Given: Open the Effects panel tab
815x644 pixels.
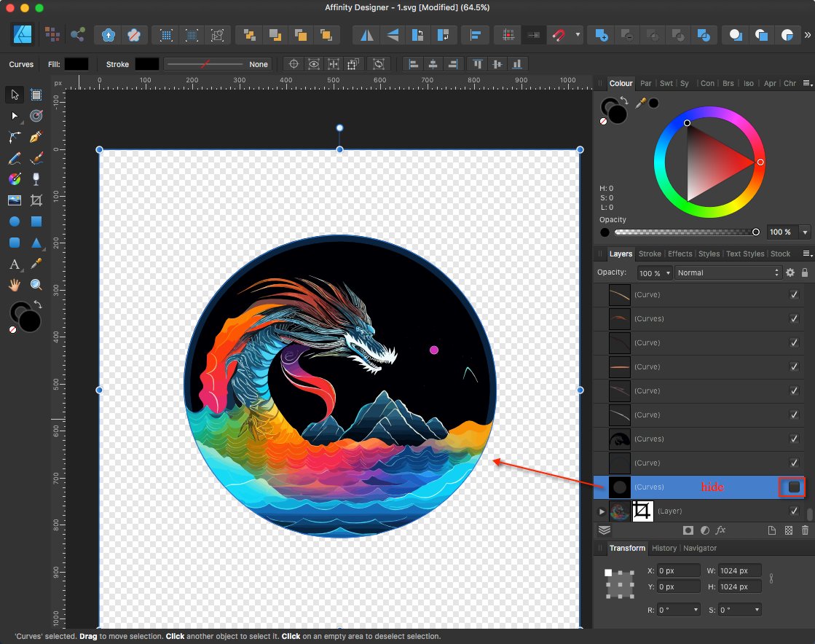Looking at the screenshot, I should (680, 254).
